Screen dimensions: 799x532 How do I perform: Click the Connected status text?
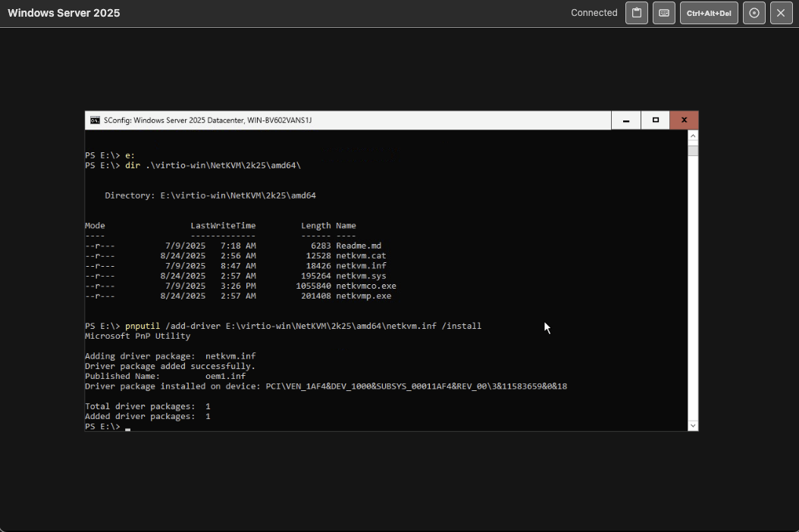point(594,13)
